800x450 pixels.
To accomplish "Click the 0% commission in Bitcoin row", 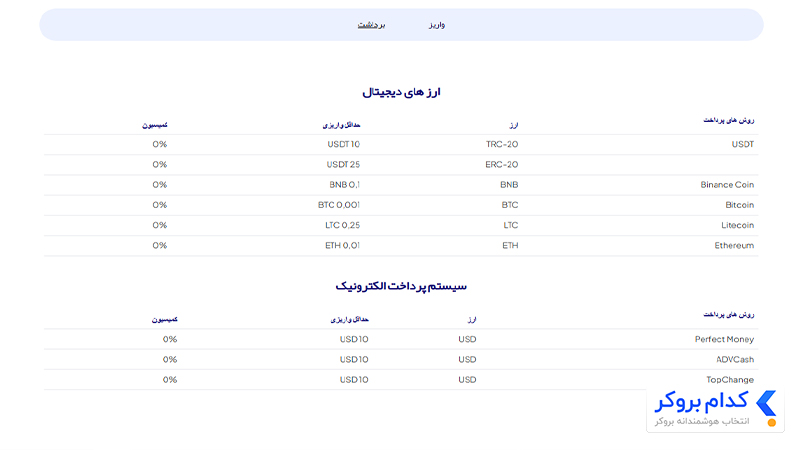I will 160,205.
